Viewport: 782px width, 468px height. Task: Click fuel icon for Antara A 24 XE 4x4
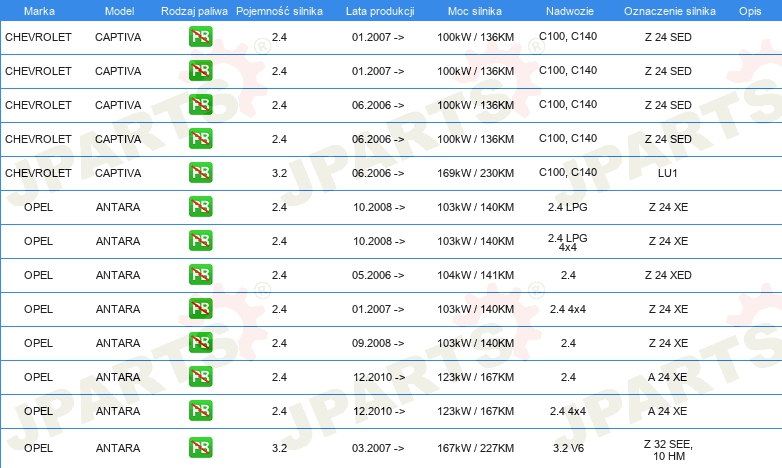pos(200,410)
